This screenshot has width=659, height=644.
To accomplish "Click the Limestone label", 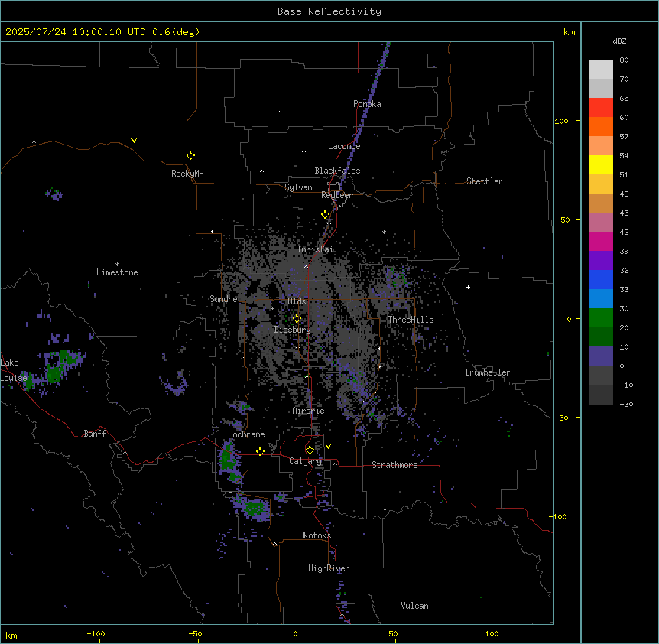I will coord(117,272).
